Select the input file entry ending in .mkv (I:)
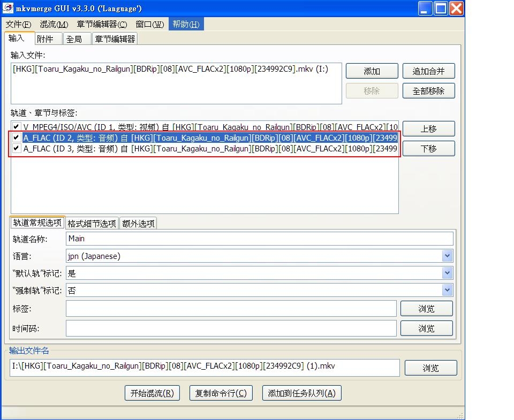 [170, 69]
